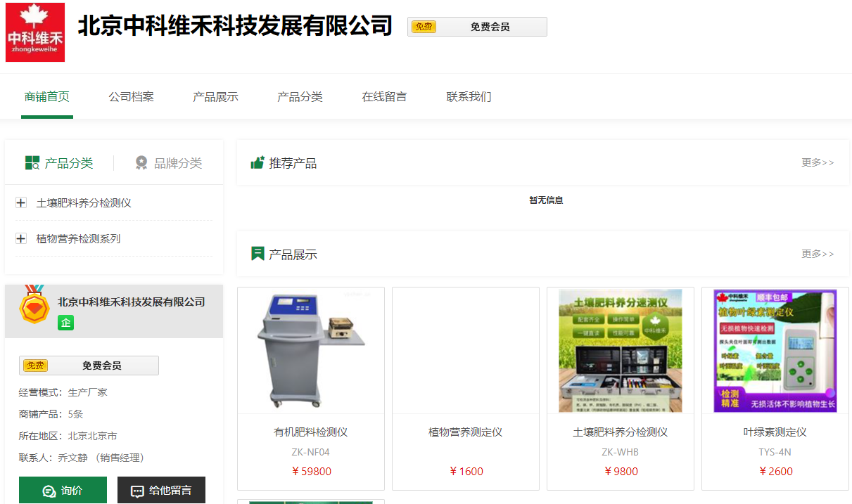The height and width of the screenshot is (504, 852).
Task: Click the 商铺产品: 5条 text
Action: coord(51,414)
